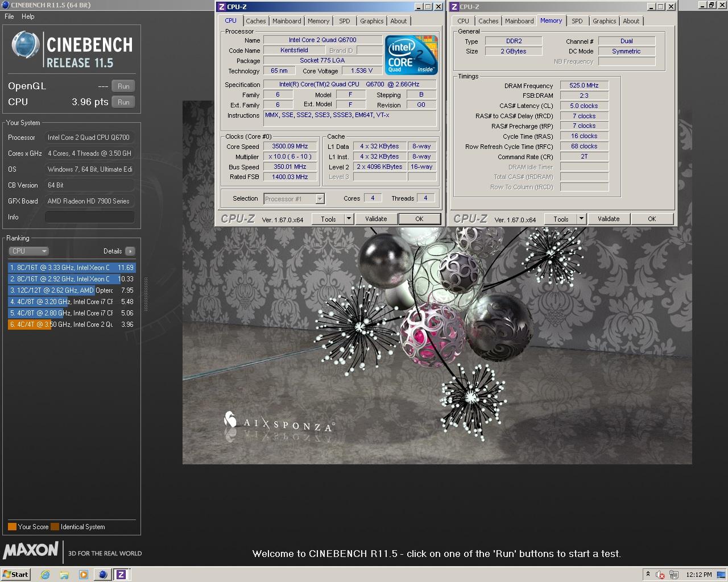728x582 pixels.
Task: Open the Processor #1 selection dropdown
Action: pos(294,199)
